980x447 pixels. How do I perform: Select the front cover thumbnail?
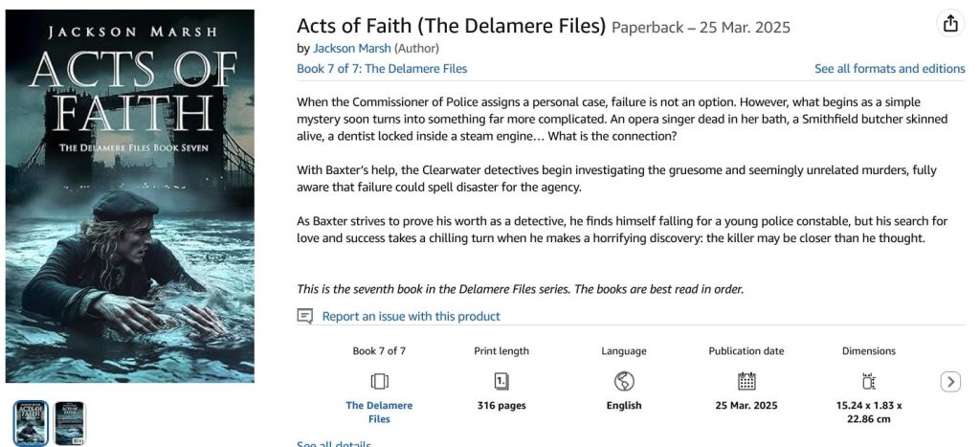pyautogui.click(x=31, y=422)
